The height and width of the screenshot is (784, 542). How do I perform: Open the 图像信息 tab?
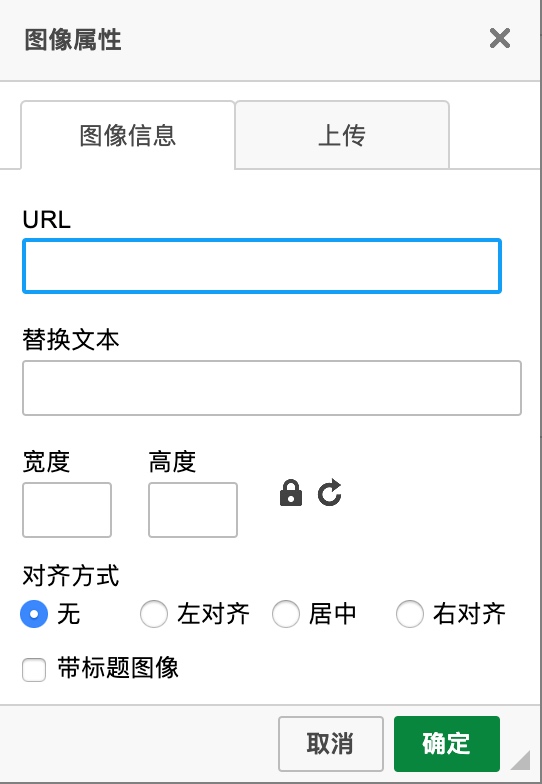(128, 135)
